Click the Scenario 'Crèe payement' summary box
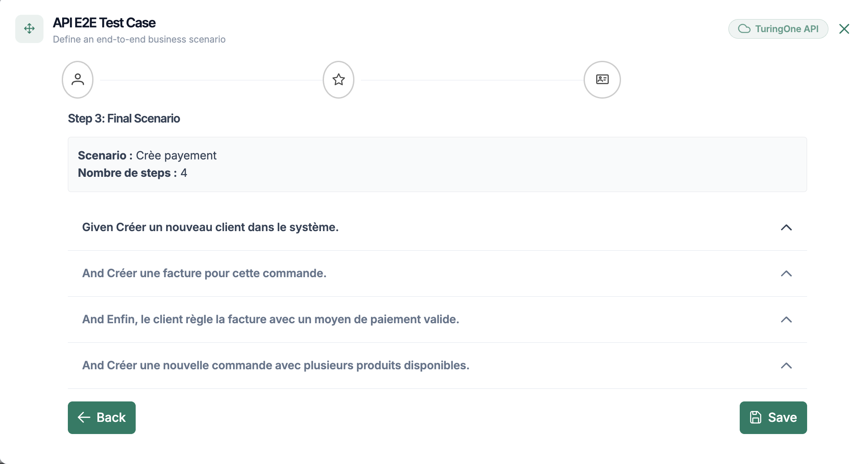This screenshot has height=464, width=868. [x=437, y=164]
